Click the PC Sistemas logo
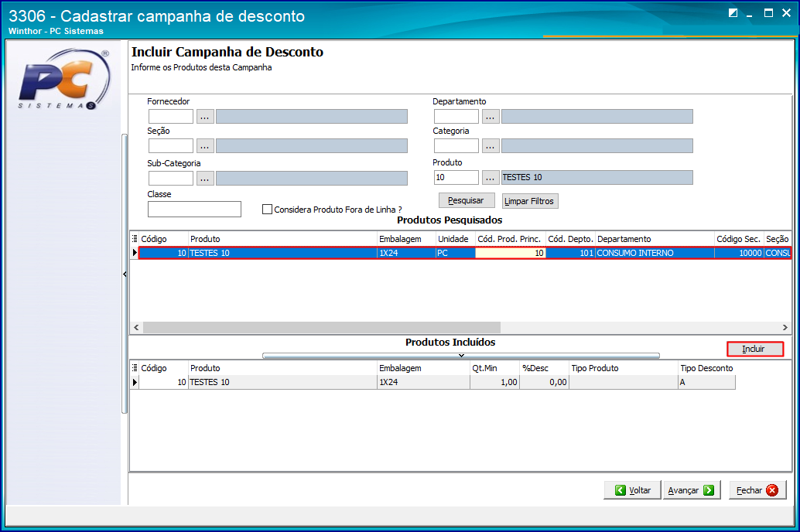The width and height of the screenshot is (800, 532). [x=64, y=79]
